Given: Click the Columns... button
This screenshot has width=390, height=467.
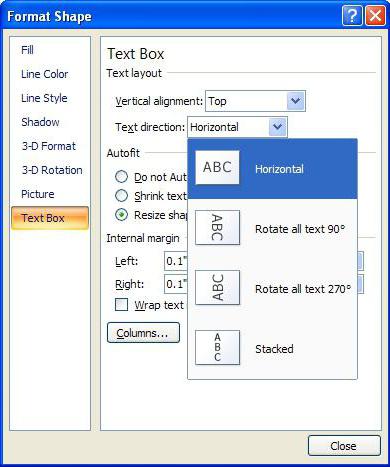Looking at the screenshot, I should pos(143,333).
